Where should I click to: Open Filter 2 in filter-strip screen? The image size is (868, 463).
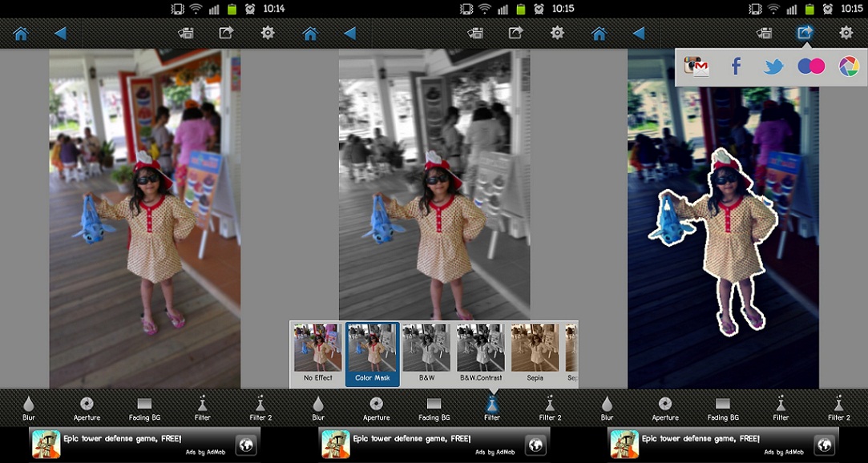[x=550, y=409]
